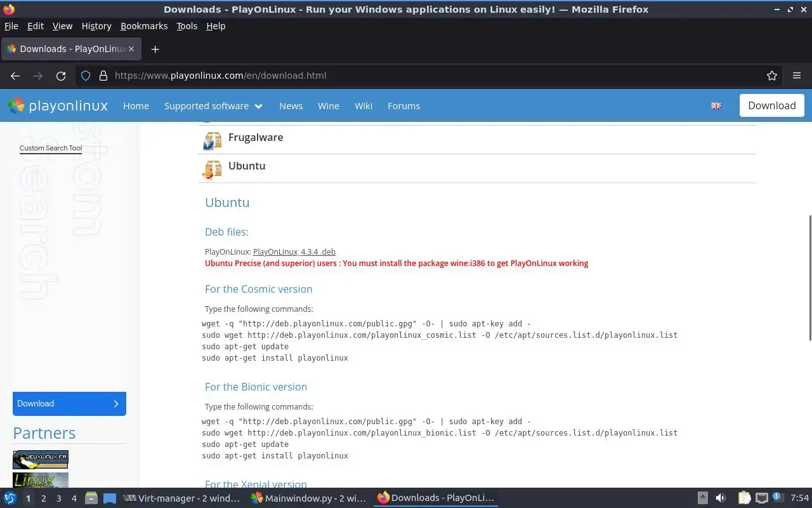This screenshot has height=508, width=812.
Task: Click the playonlinux_bionic.list wget command line
Action: (440, 433)
